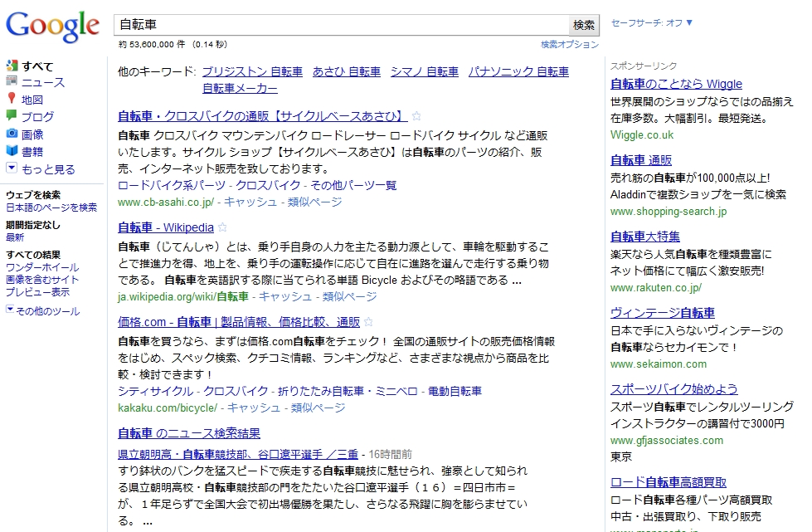
Task: Open ad ヴィンテージ自転車
Action: [663, 313]
